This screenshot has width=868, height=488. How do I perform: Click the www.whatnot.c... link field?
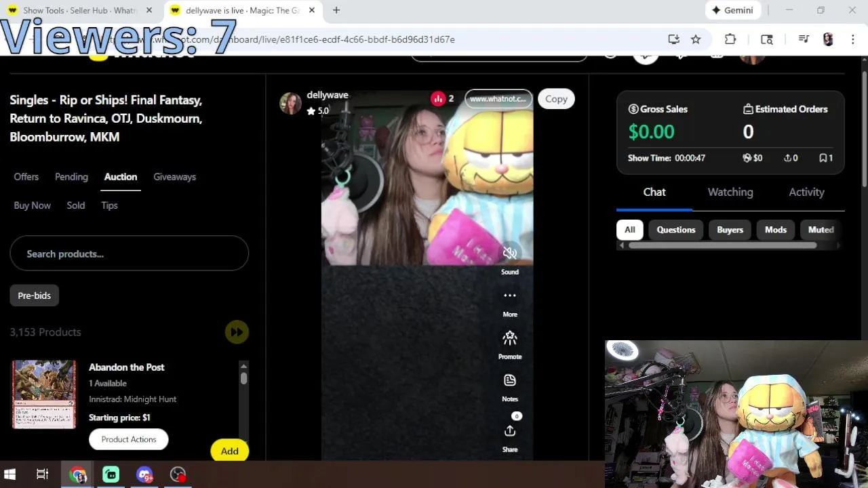[x=498, y=99]
